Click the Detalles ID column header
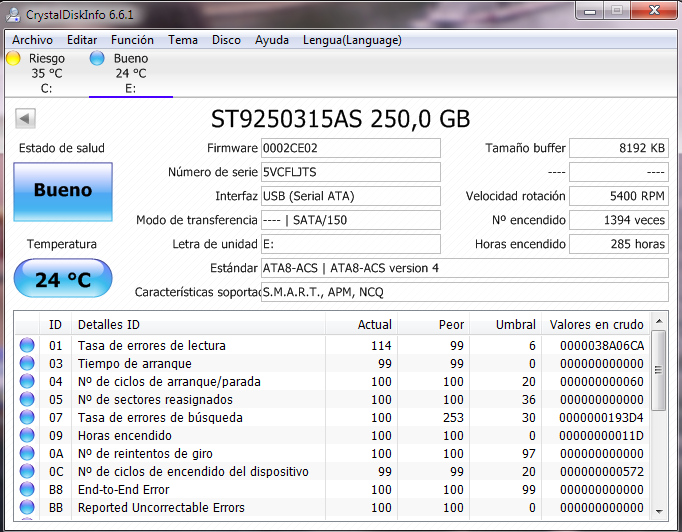 (198, 325)
